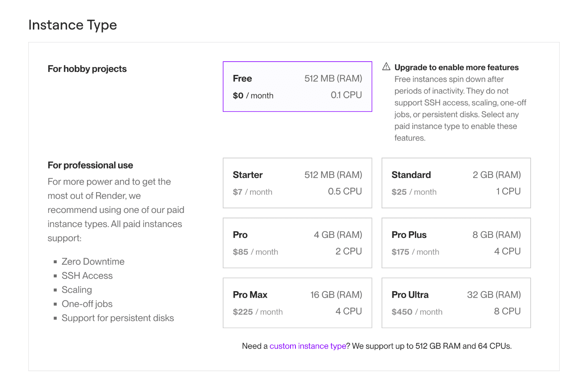Viewport: 588px width, 388px height.
Task: Click the Zero Downtime bullet item
Action: [93, 262]
